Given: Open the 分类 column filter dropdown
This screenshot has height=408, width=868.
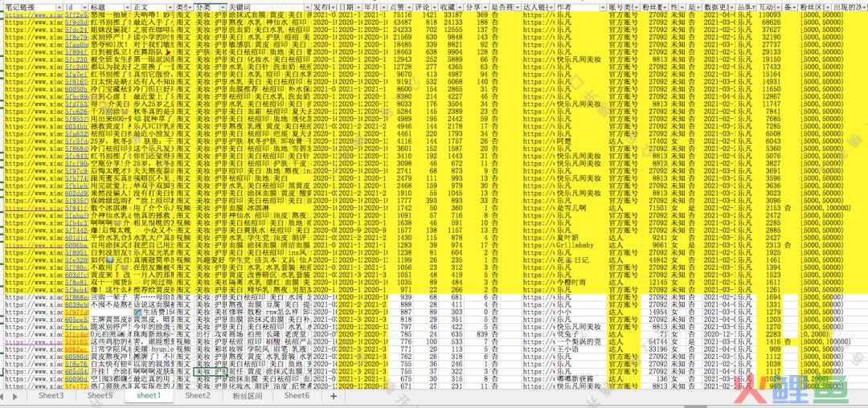Looking at the screenshot, I should click(223, 8).
